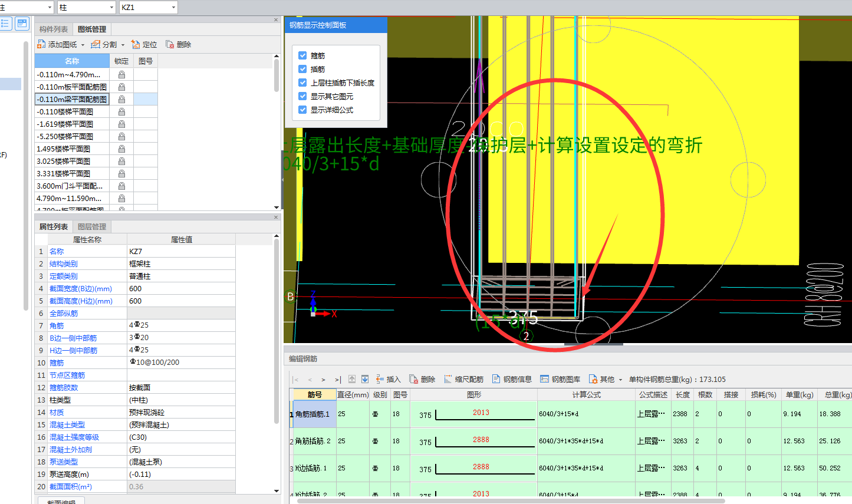Click the rebar table horizontal scrollbar
This screenshot has width=852, height=504.
[511, 501]
